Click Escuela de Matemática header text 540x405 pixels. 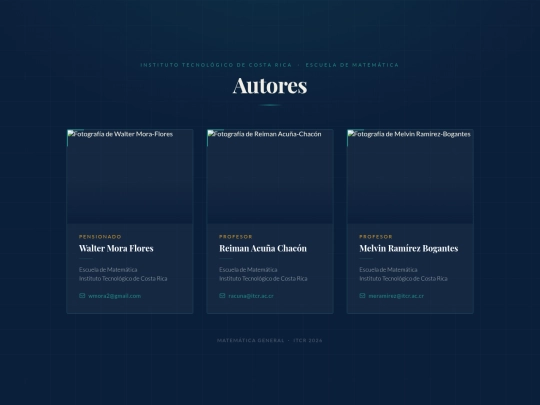point(352,65)
